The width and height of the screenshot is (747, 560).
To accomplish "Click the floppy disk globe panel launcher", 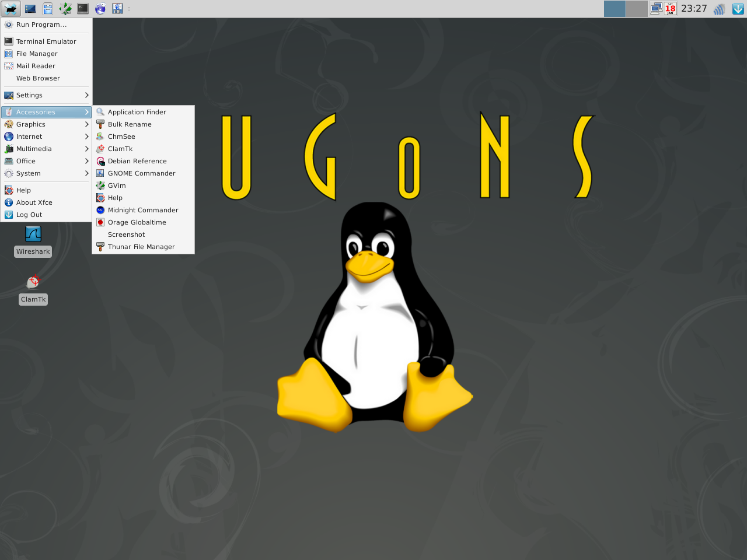I will click(117, 9).
